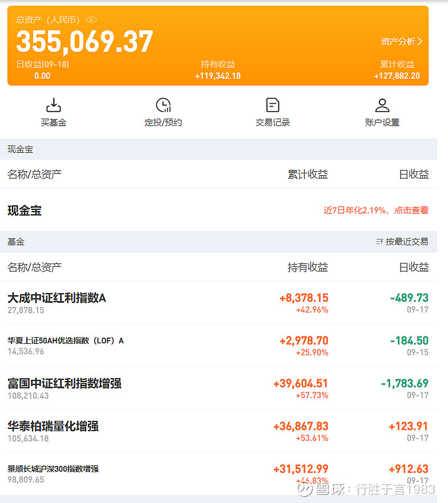The height and width of the screenshot is (503, 448).
Task: Click 持有收益 value +119,342.18
Action: tap(218, 76)
